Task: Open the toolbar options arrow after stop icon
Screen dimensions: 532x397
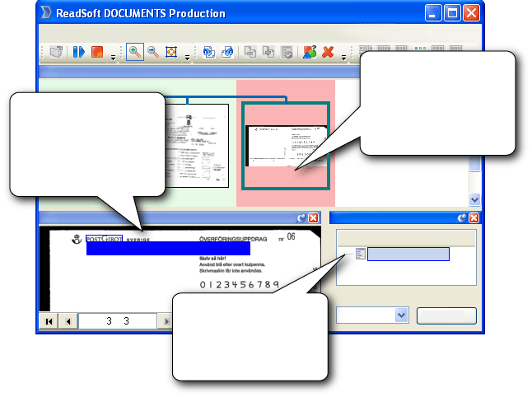Action: click(114, 54)
